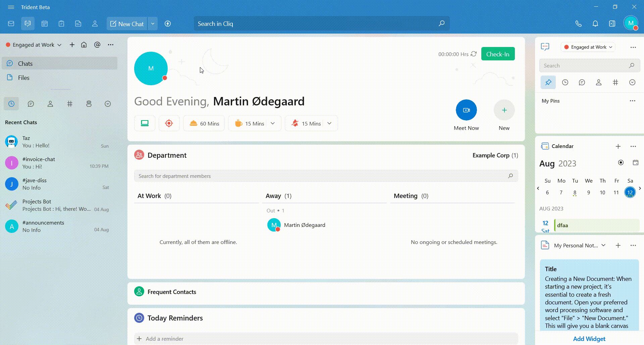Open the home icon in sidebar
The width and height of the screenshot is (644, 345).
(84, 45)
